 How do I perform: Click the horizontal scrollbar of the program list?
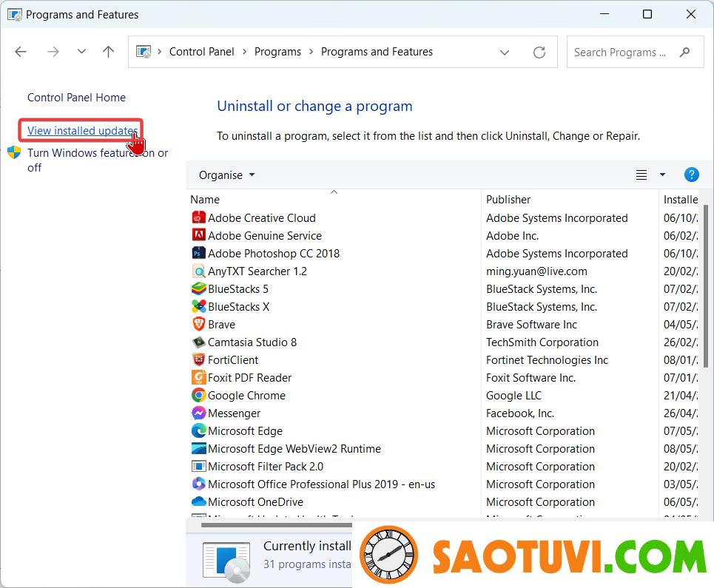click(277, 525)
